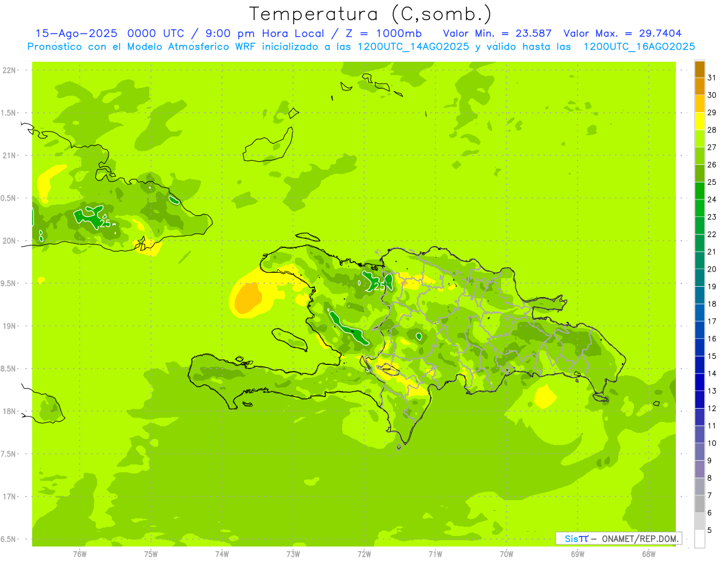Click the "27" colorbar scale label
Screen dimensions: 728x562
pos(712,147)
